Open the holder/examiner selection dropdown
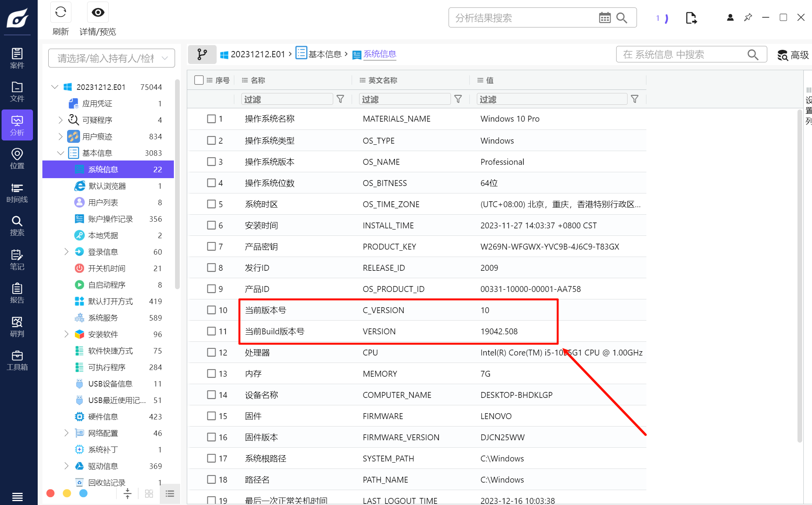 pyautogui.click(x=111, y=58)
